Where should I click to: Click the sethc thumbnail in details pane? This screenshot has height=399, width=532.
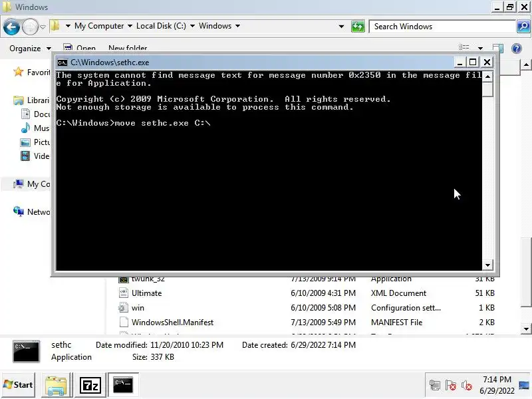27,351
